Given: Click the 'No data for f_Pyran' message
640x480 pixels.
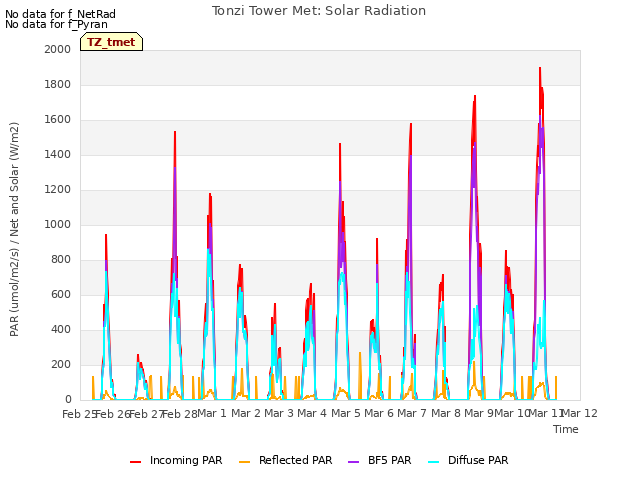Looking at the screenshot, I should coord(56,24).
